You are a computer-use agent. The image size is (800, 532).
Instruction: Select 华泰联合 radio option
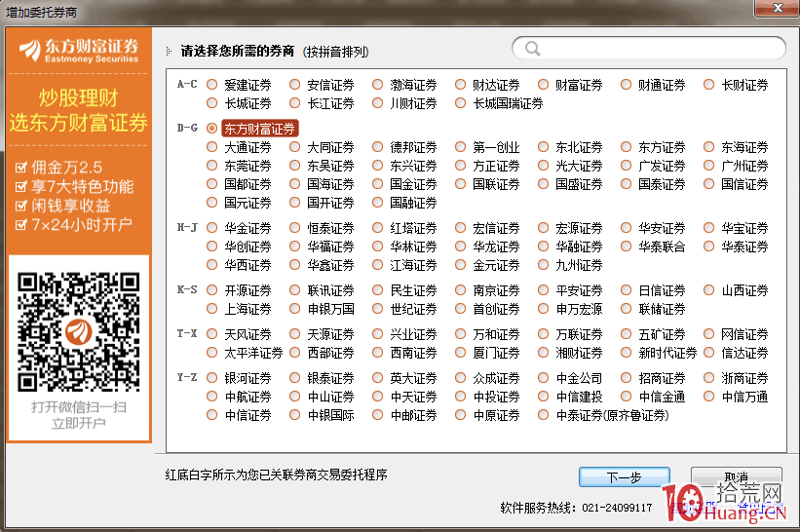click(x=626, y=247)
